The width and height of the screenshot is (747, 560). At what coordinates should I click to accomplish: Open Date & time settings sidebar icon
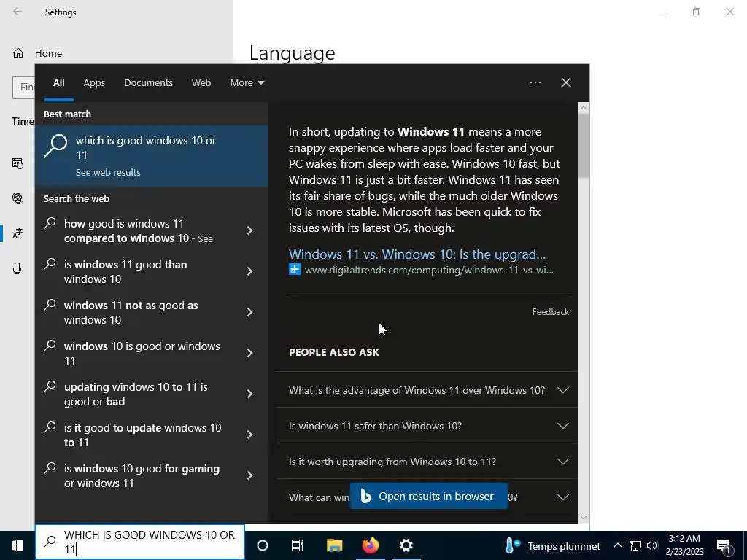pyautogui.click(x=18, y=163)
